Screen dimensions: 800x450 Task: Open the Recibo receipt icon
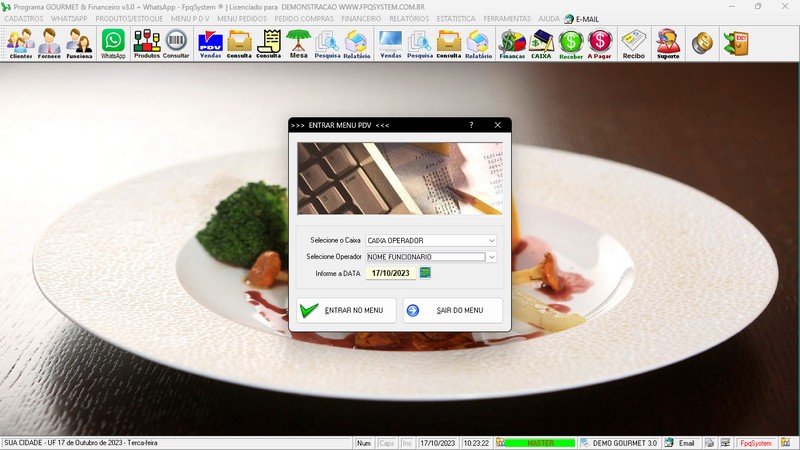pyautogui.click(x=634, y=44)
